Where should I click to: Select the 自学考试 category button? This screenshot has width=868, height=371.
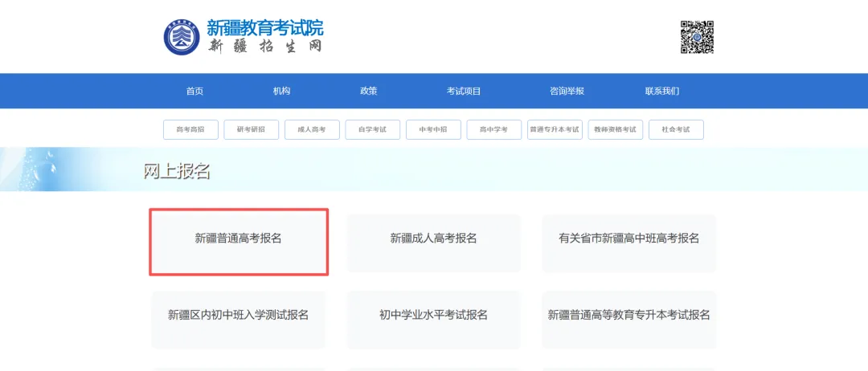pos(373,129)
